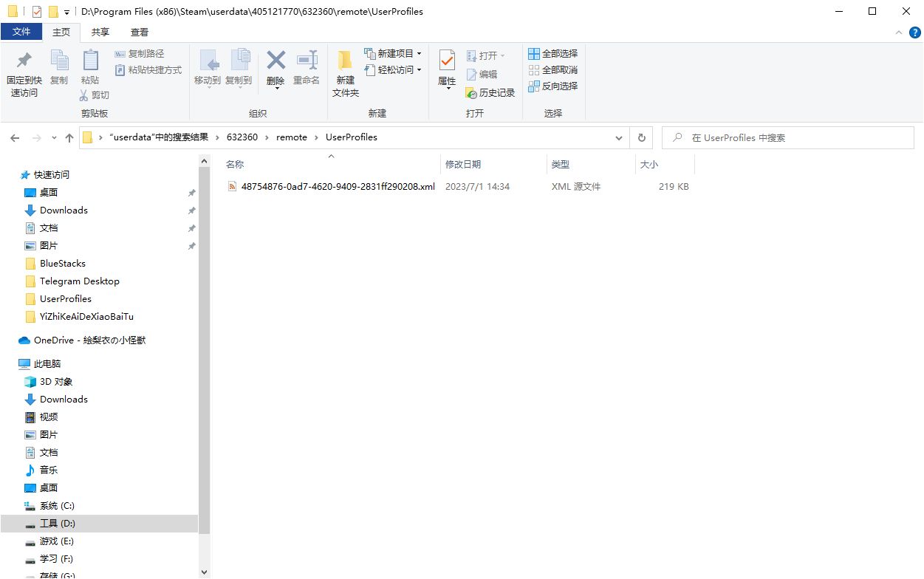Viewport: 924px width, 579px height.
Task: Select the 48754876 XML file
Action: (337, 186)
